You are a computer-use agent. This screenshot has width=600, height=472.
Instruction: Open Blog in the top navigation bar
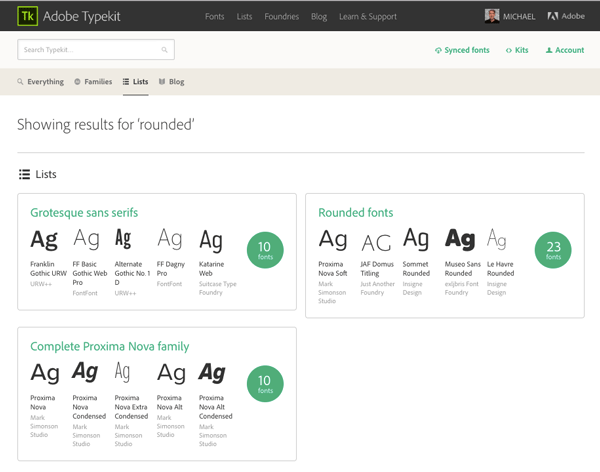[319, 16]
